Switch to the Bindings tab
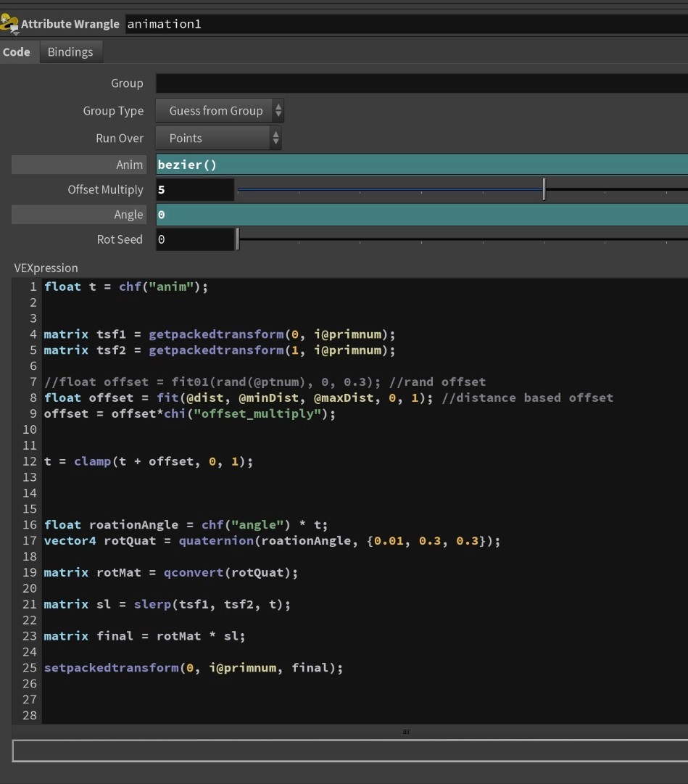Image resolution: width=688 pixels, height=784 pixels. pos(70,51)
